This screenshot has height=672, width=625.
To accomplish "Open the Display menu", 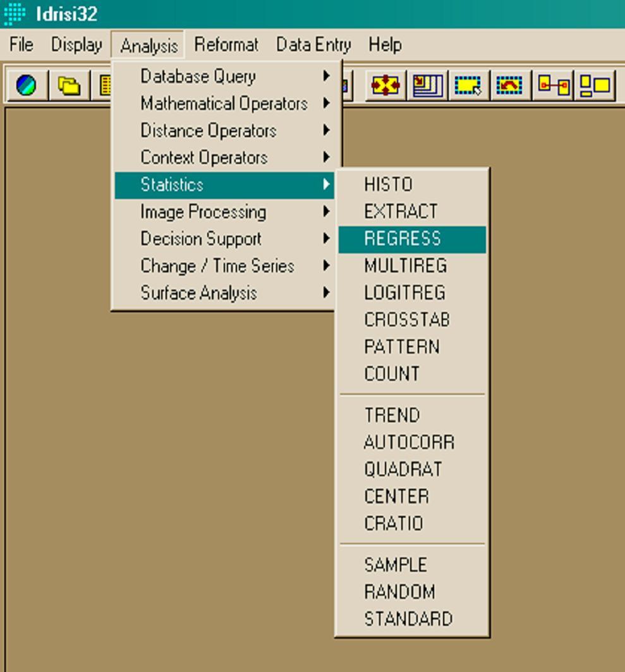I will coord(76,45).
